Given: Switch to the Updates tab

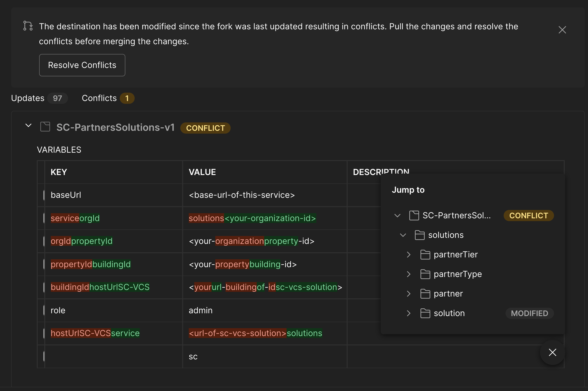Looking at the screenshot, I should click(x=28, y=98).
